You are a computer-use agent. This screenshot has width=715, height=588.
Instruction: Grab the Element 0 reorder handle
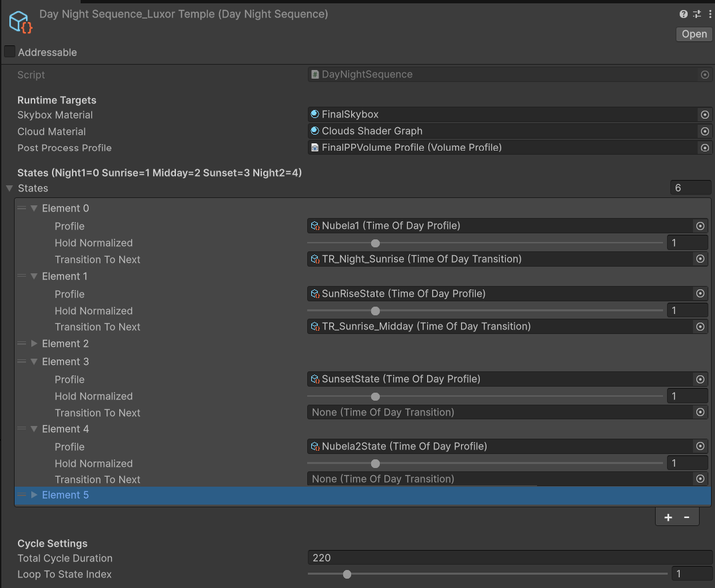(x=21, y=208)
